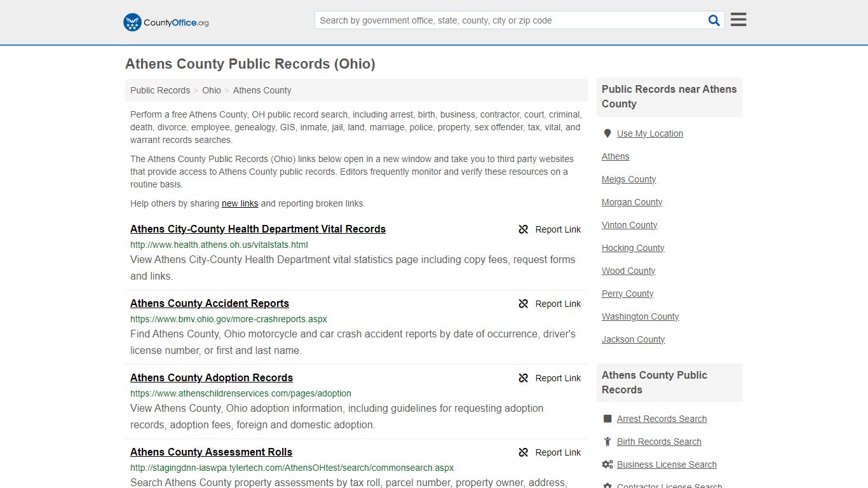Image resolution: width=868 pixels, height=488 pixels.
Task: Click the Arrest Records Search icon
Action: point(607,419)
